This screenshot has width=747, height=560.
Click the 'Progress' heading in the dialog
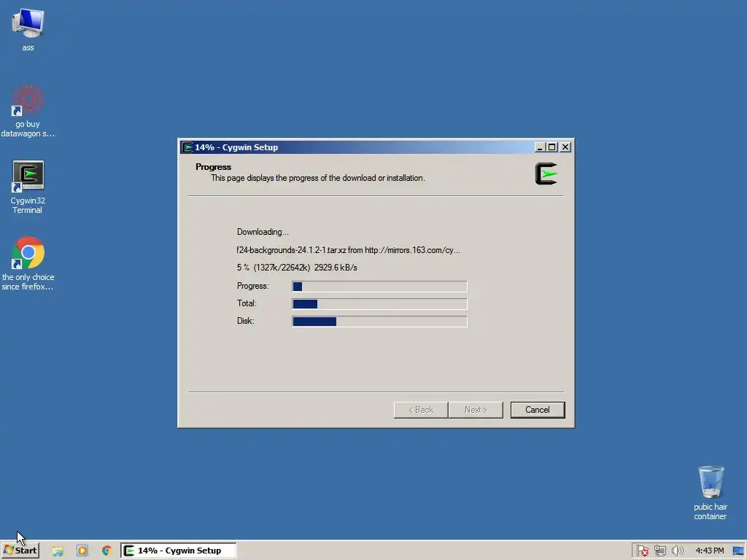(213, 167)
